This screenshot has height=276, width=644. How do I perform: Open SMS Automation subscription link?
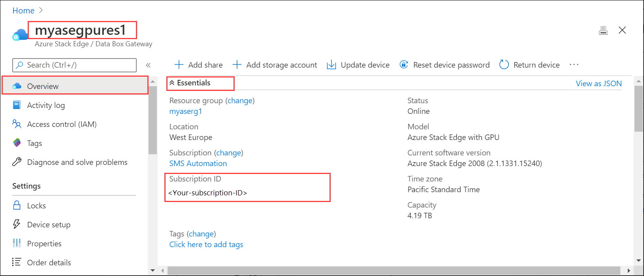pos(198,163)
